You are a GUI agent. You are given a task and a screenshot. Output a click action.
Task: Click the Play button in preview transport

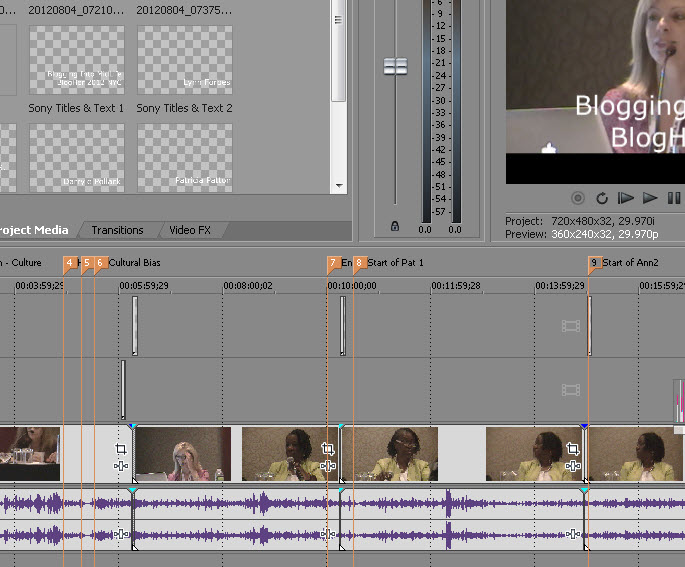[650, 198]
